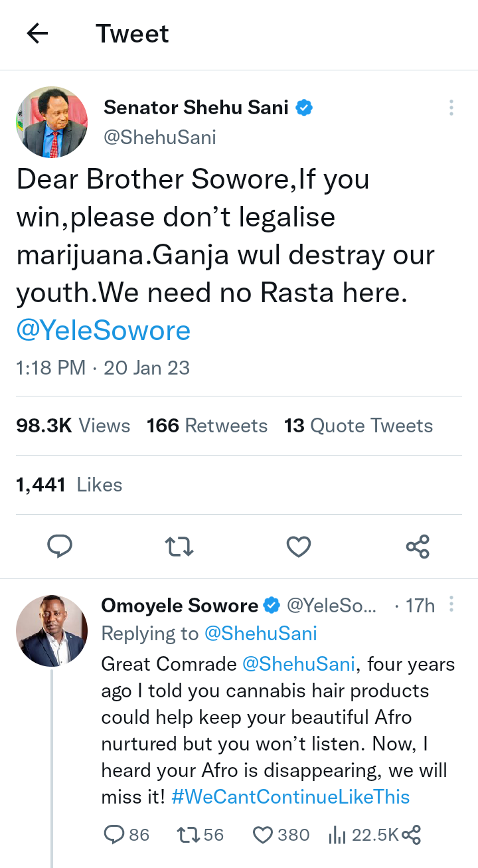
Task: Retweet the main tweet
Action: tap(179, 547)
